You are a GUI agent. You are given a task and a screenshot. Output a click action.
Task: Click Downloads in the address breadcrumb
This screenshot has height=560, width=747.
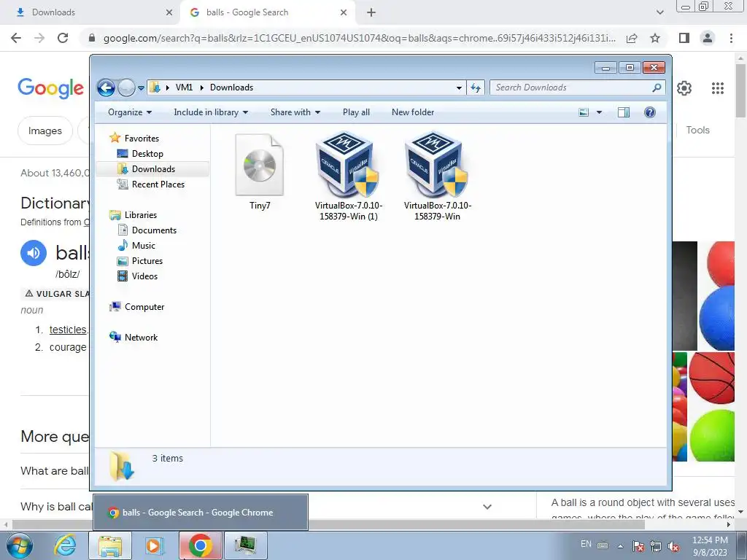tap(231, 87)
